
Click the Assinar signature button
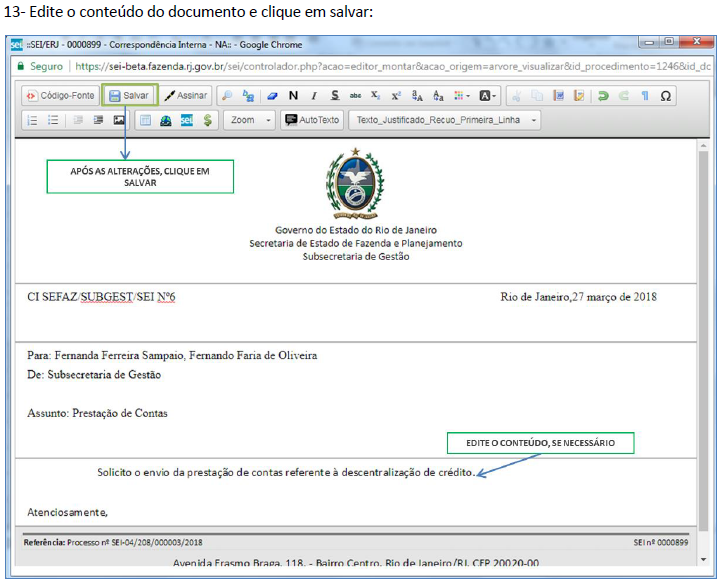tap(186, 96)
